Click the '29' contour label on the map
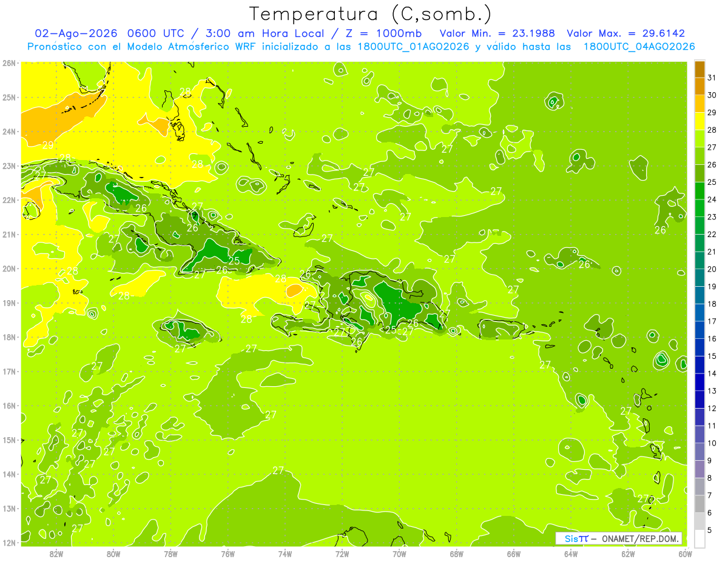Image resolution: width=728 pixels, height=562 pixels. tap(48, 145)
